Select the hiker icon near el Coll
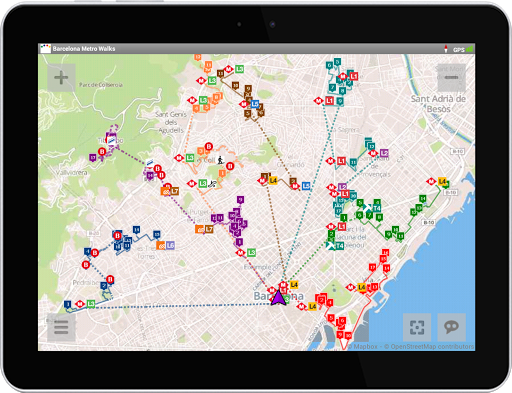The height and width of the screenshot is (393, 512). pos(220,160)
